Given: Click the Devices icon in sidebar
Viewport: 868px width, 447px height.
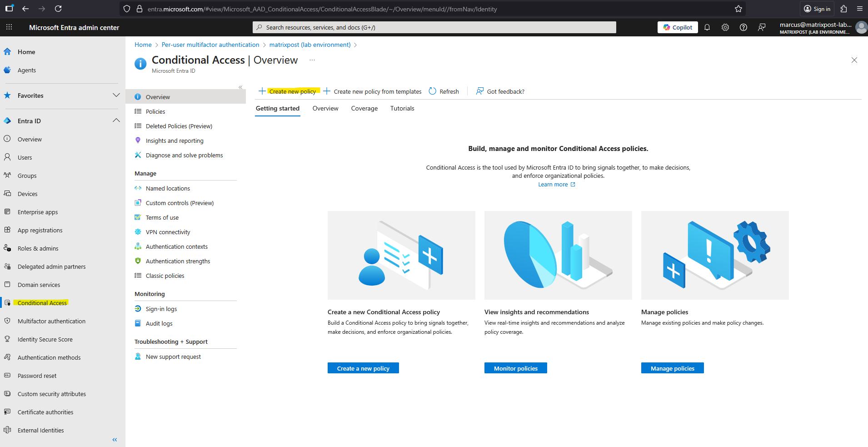Looking at the screenshot, I should click(7, 194).
